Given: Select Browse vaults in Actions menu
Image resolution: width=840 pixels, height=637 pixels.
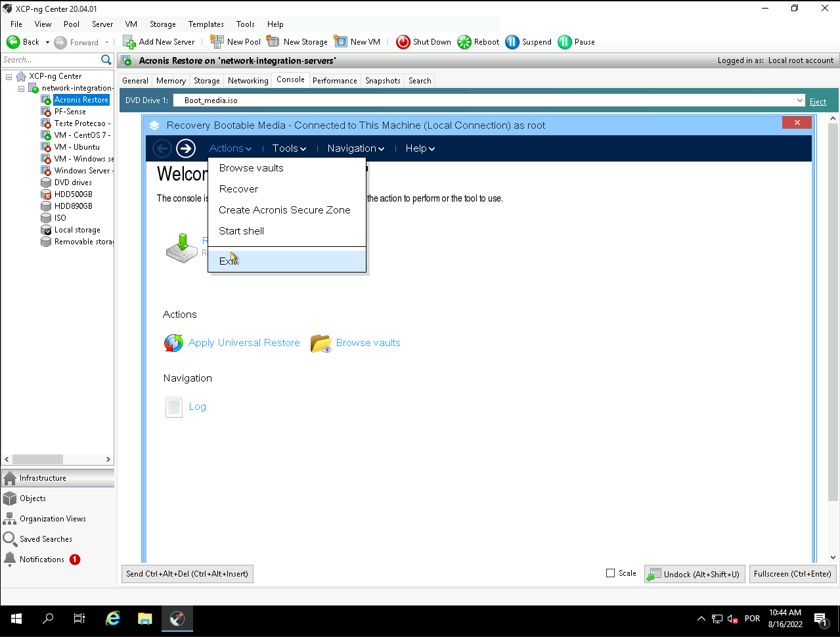Looking at the screenshot, I should (x=287, y=168).
